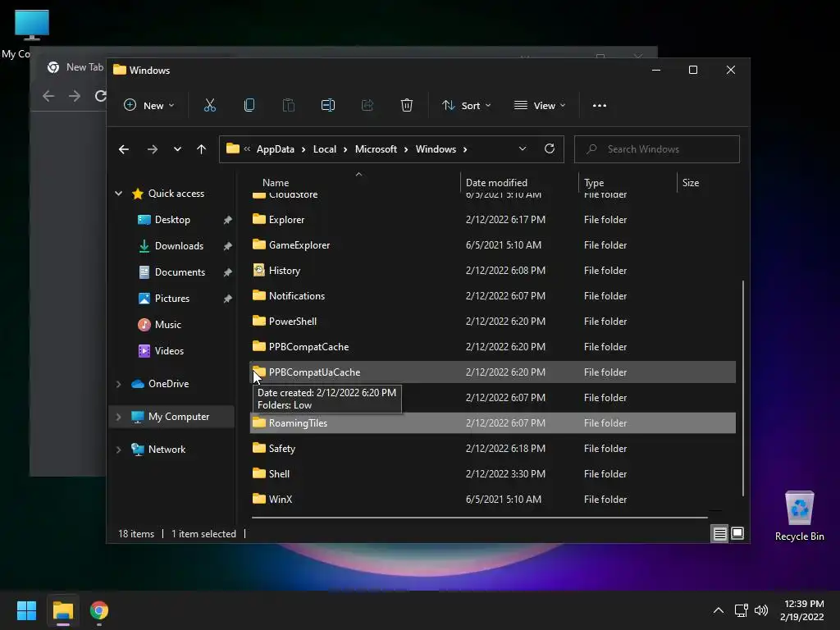Reload the page in the Chrome window
The image size is (840, 630).
pyautogui.click(x=100, y=96)
